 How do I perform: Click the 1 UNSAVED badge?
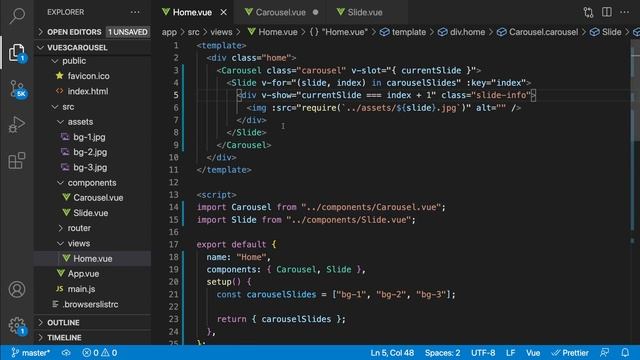pyautogui.click(x=128, y=32)
